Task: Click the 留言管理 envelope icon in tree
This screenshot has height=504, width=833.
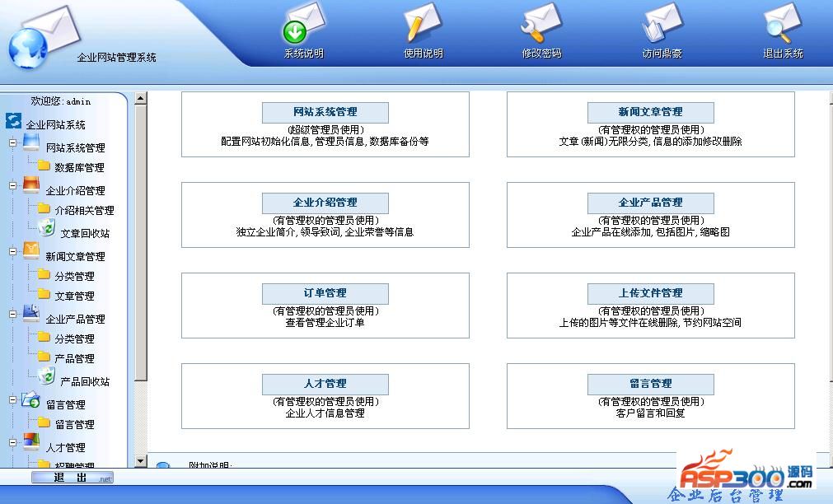Action: coord(30,400)
